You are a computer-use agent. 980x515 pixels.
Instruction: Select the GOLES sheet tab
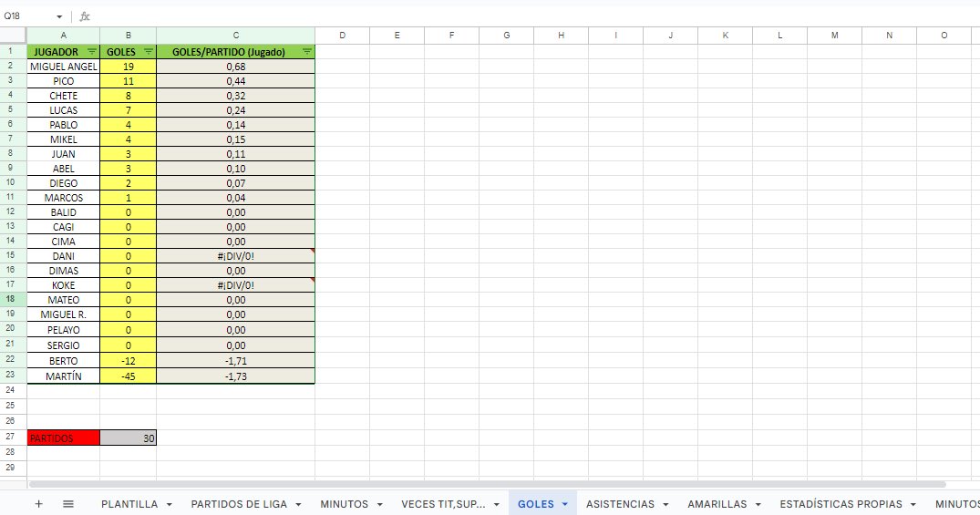coord(536,504)
